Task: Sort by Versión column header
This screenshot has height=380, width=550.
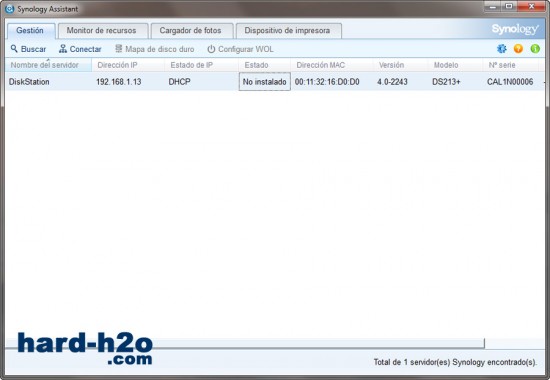Action: point(401,65)
